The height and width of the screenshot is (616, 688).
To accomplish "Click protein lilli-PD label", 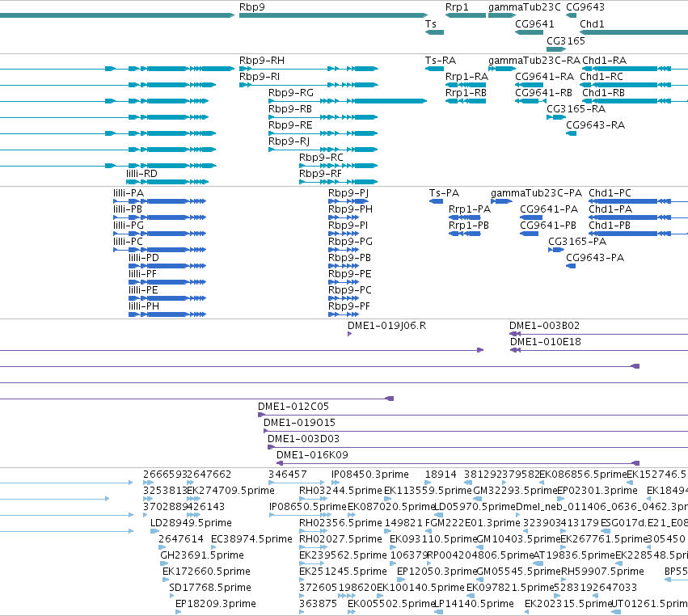I will pos(144,258).
